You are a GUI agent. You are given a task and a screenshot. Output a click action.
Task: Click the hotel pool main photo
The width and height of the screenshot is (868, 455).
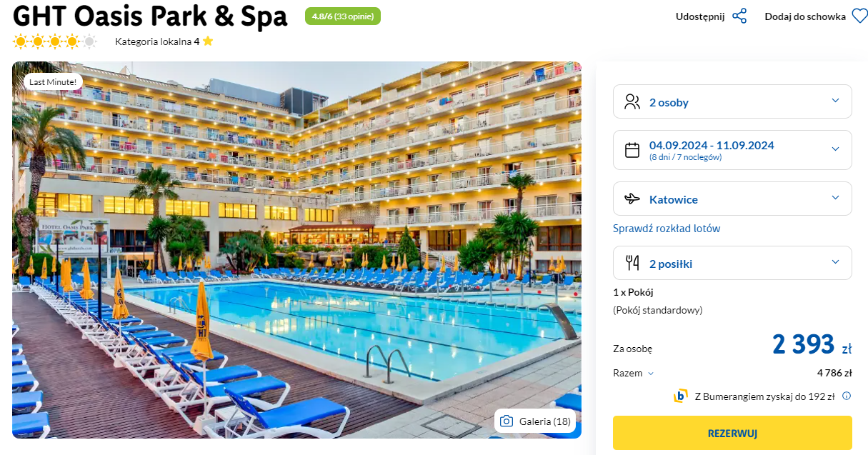click(296, 250)
